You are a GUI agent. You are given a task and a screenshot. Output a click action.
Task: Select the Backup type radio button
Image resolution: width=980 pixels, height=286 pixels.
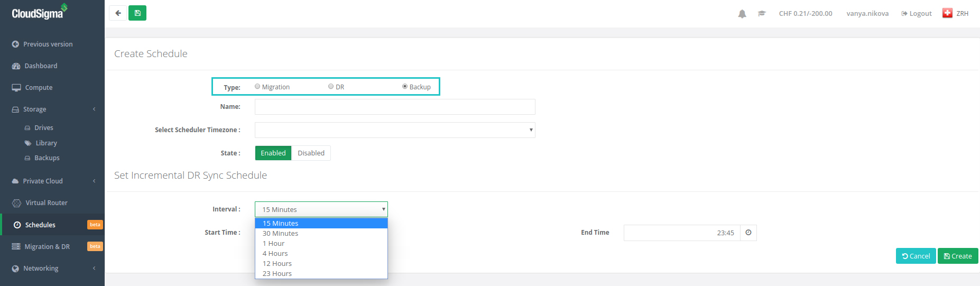(405, 86)
